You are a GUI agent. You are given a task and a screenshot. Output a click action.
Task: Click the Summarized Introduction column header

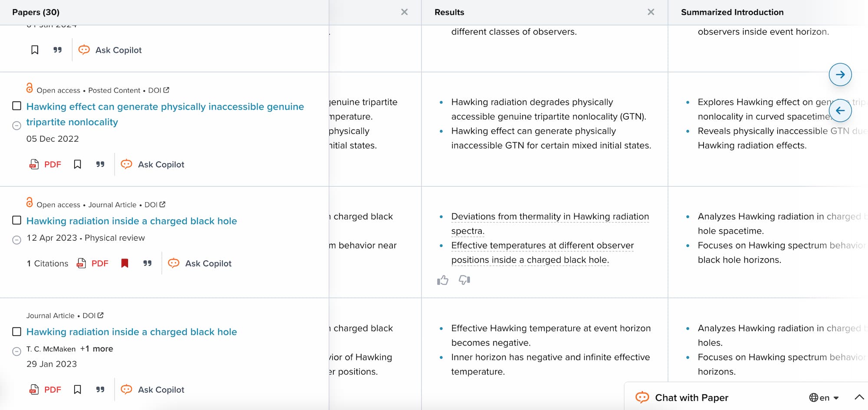coord(732,12)
